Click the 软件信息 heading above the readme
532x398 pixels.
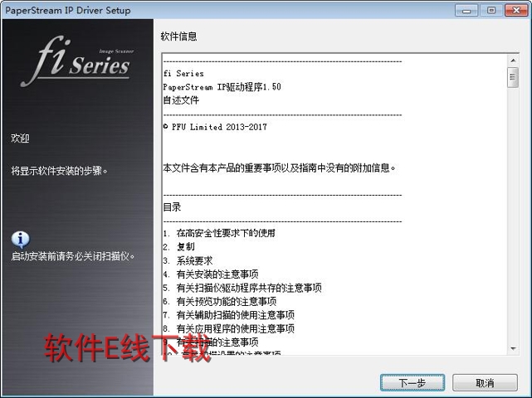point(178,36)
